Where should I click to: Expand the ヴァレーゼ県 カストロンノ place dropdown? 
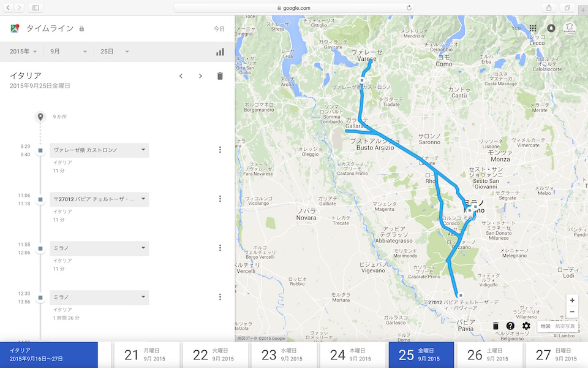(143, 150)
